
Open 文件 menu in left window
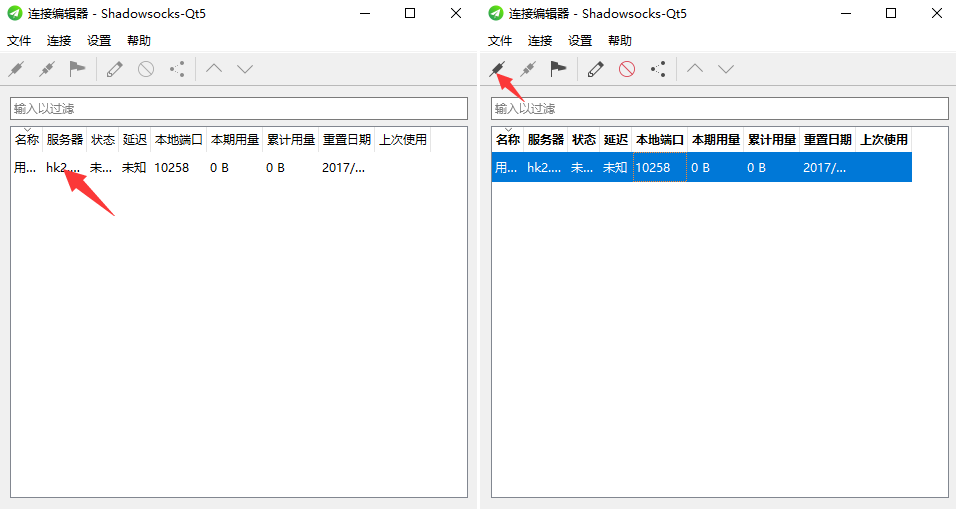[x=19, y=40]
